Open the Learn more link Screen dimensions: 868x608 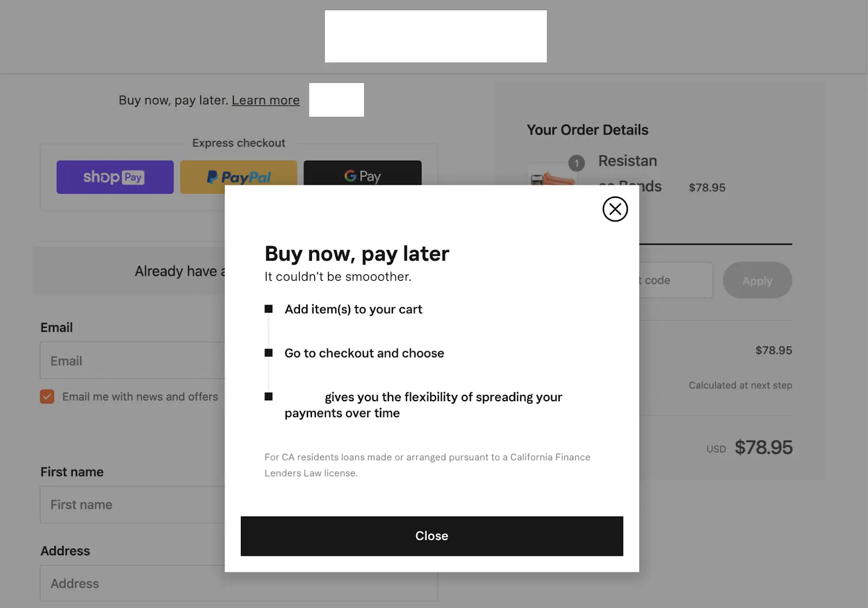point(265,100)
